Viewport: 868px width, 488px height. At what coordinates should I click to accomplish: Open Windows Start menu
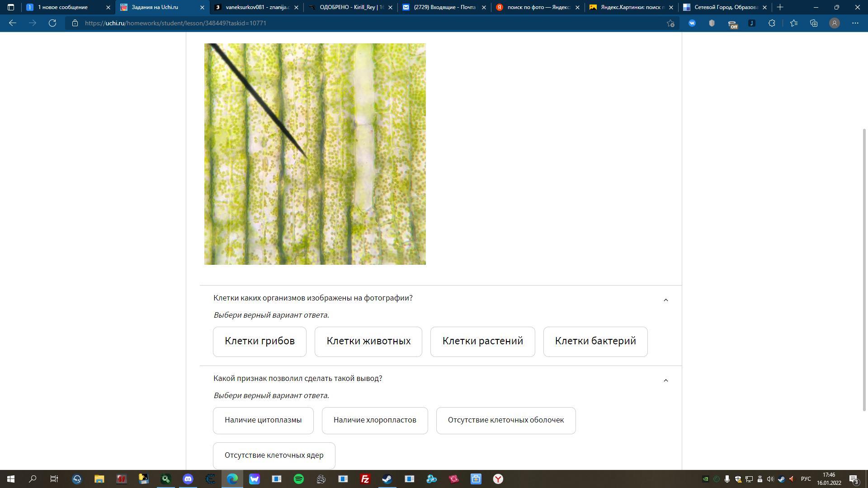[x=10, y=479]
